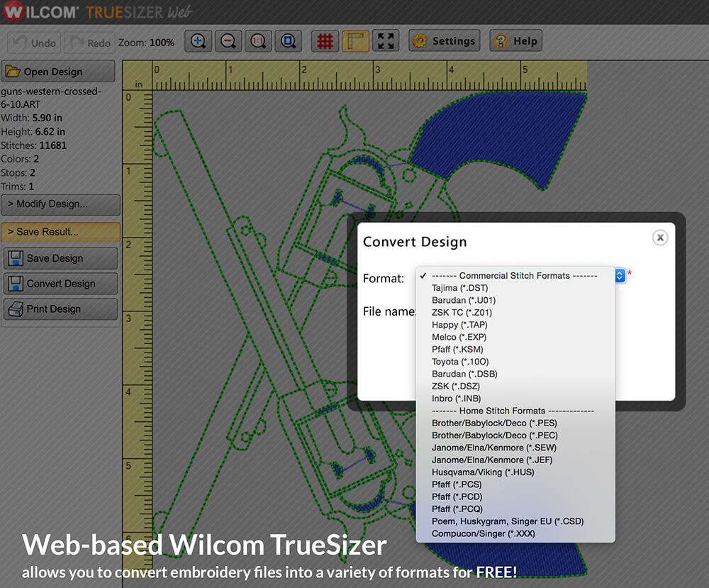Click the Open Design button
709x588 pixels.
tap(58, 72)
